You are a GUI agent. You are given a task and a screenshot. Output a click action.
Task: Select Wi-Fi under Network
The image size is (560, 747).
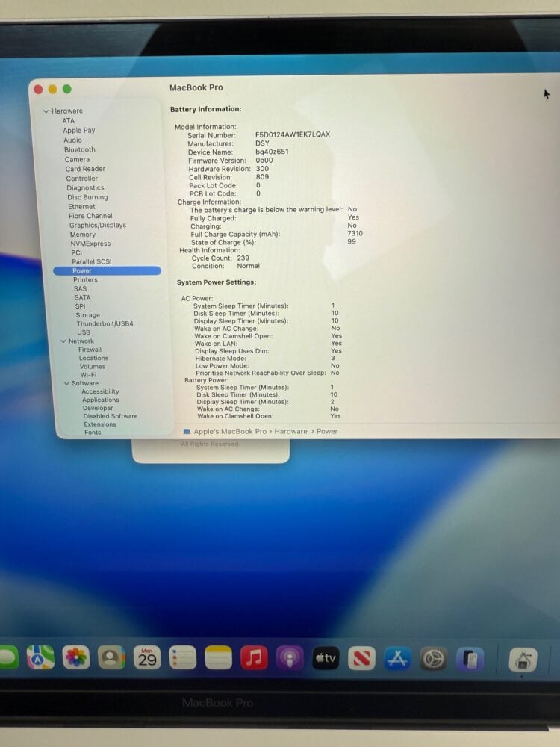(88, 375)
